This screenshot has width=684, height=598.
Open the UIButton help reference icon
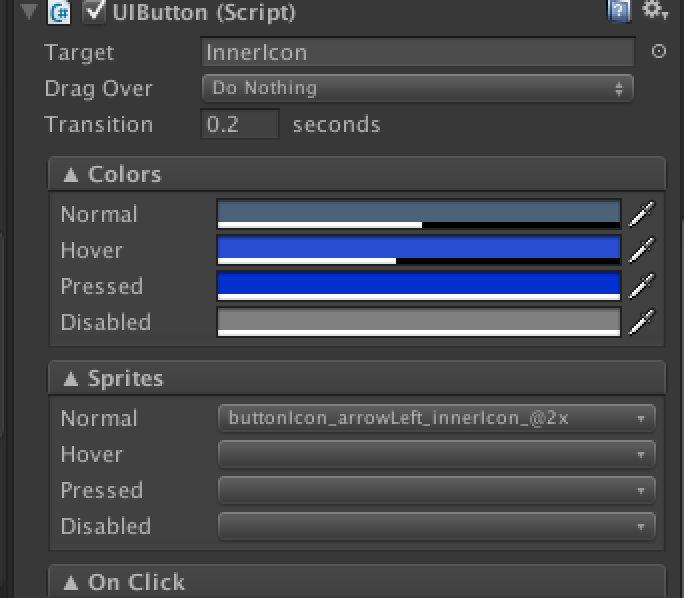[619, 11]
